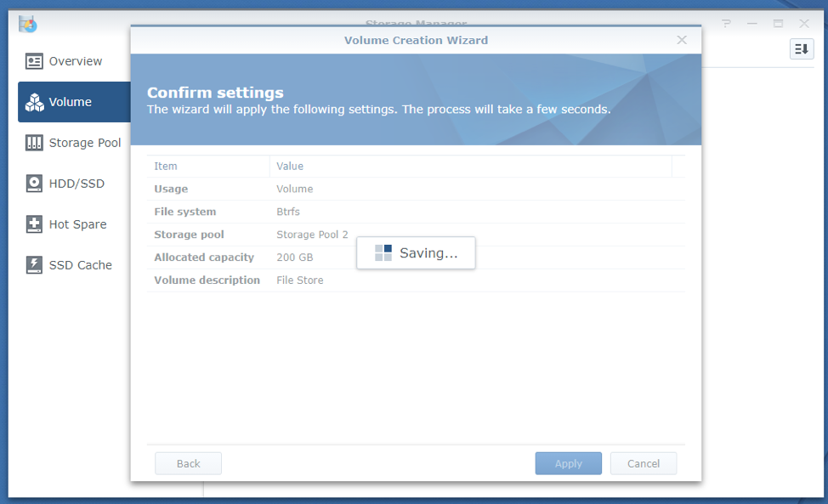828x504 pixels.
Task: Click the HDD/SSD drive icon
Action: [x=34, y=184]
